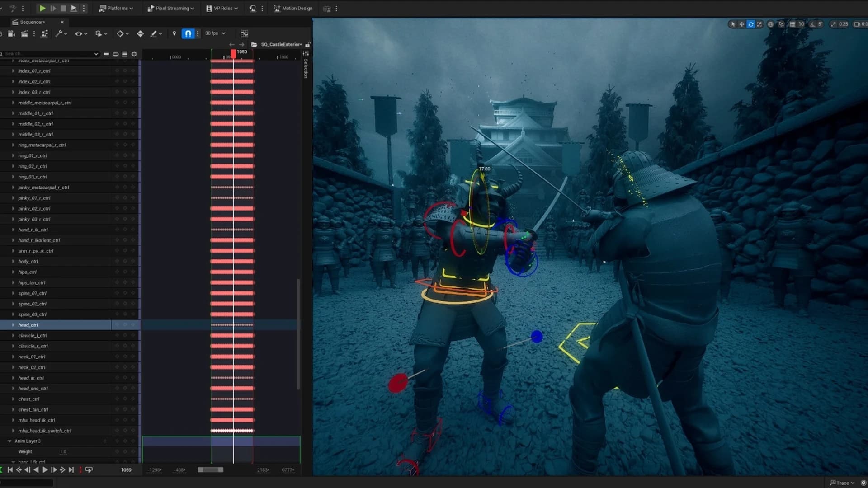Toggle loop playback in the Sequencer transport controls
The image size is (868, 488).
coord(89,470)
